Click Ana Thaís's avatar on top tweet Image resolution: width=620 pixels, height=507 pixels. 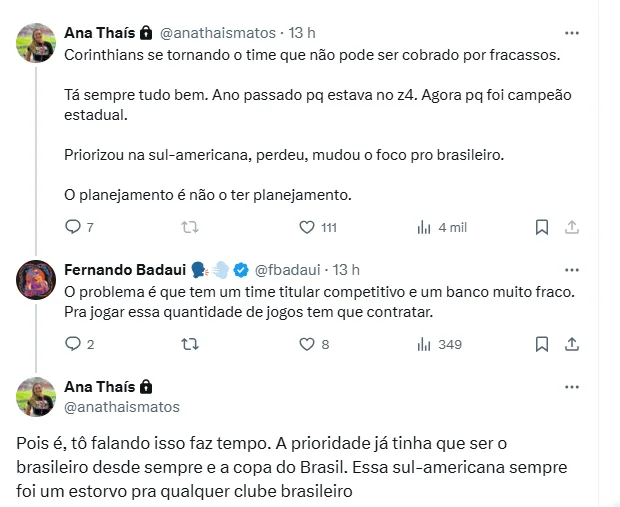[x=36, y=42]
